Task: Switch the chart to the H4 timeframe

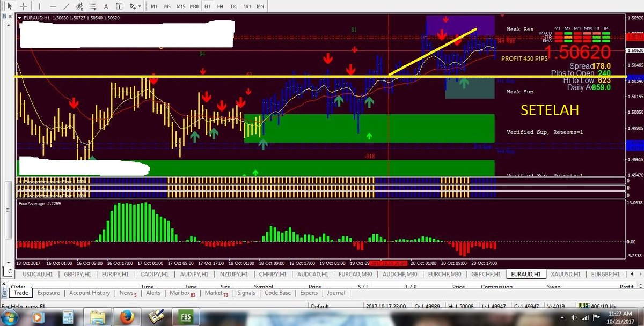Action: (221, 6)
